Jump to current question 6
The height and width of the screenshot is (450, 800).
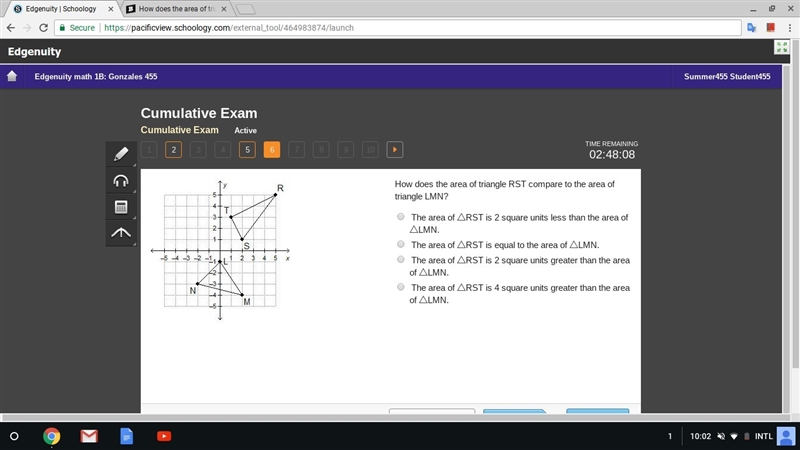pyautogui.click(x=272, y=149)
